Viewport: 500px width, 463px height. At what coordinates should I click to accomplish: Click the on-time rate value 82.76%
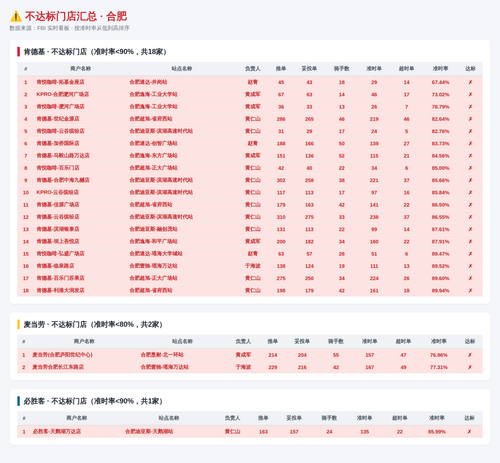(x=440, y=131)
